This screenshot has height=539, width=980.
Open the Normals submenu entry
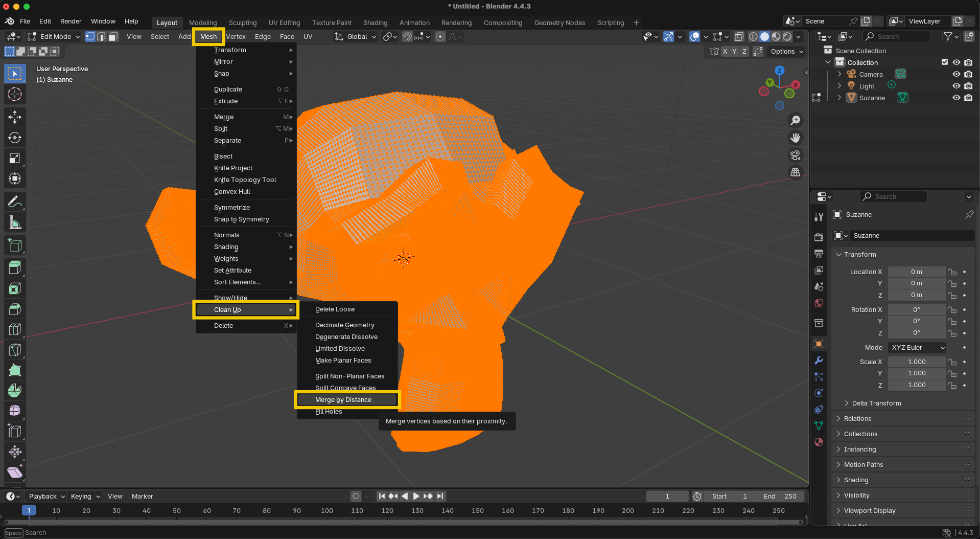pos(246,235)
